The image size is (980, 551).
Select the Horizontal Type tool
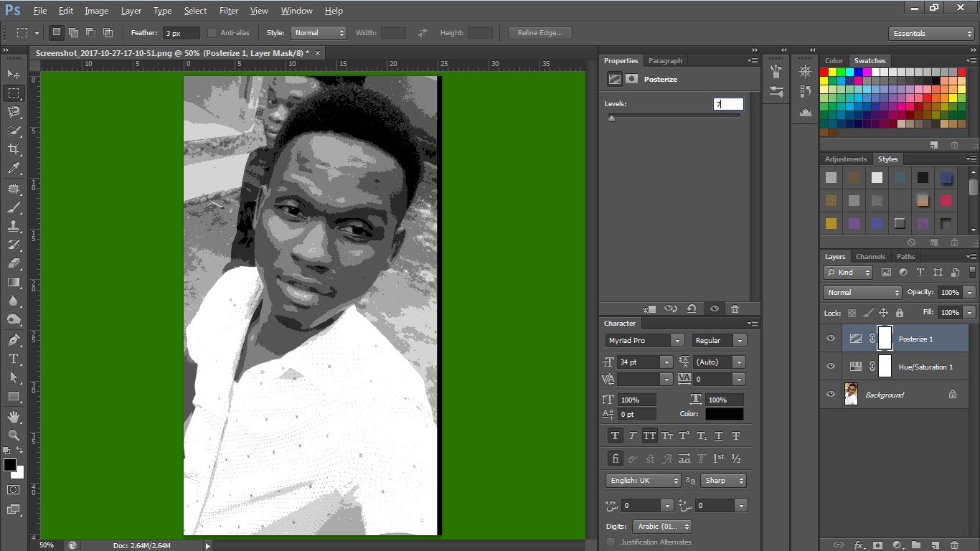14,358
